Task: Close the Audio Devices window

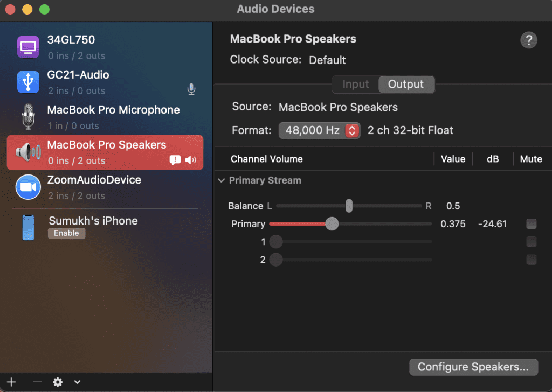Action: pyautogui.click(x=10, y=9)
